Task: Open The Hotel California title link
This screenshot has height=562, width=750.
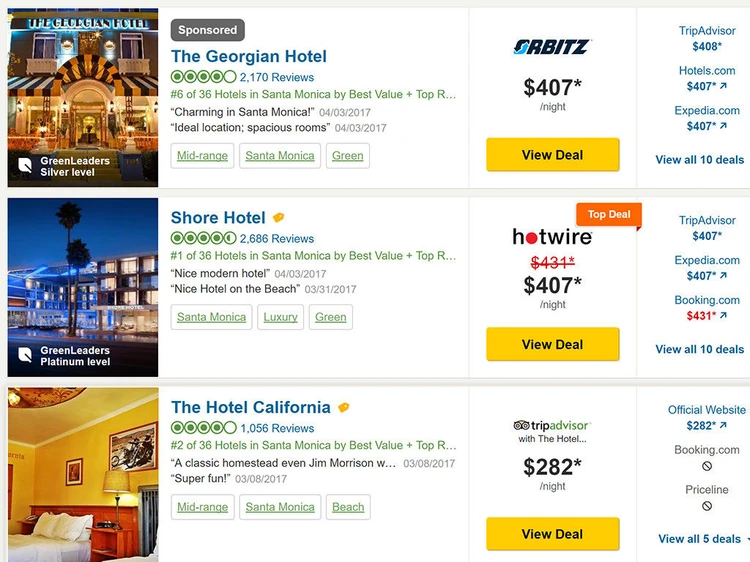Action: point(250,407)
